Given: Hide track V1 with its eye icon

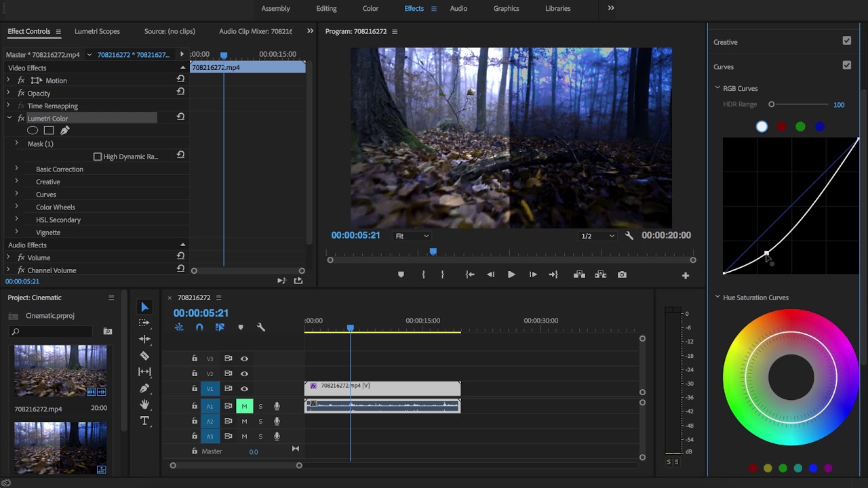Looking at the screenshot, I should click(244, 388).
